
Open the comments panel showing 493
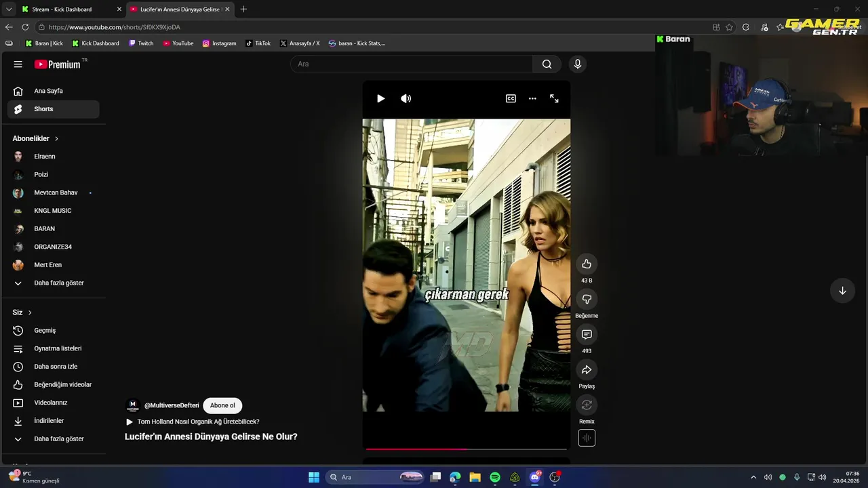coord(587,335)
